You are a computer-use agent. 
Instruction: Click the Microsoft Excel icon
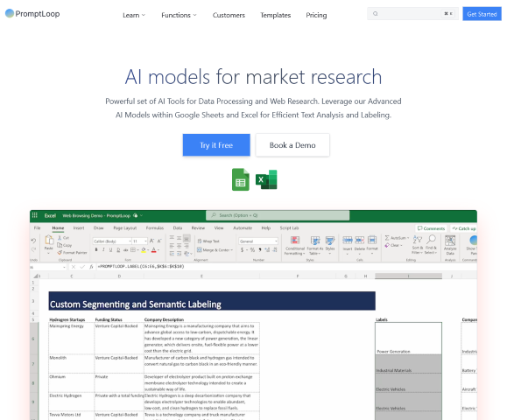[266, 179]
